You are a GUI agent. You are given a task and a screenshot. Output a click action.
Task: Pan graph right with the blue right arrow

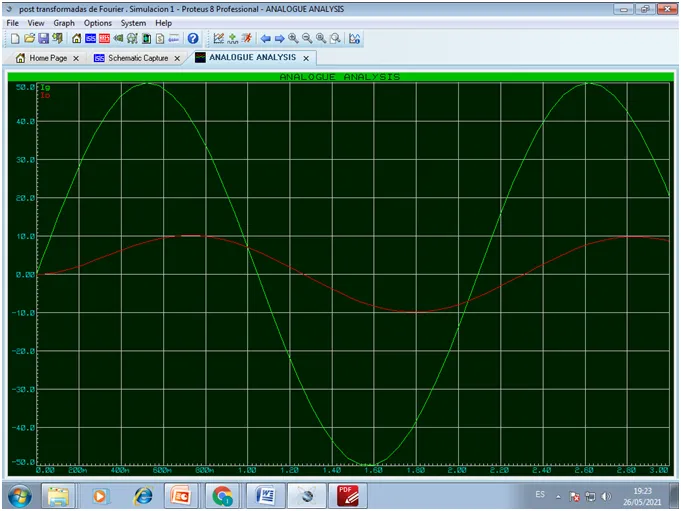pyautogui.click(x=279, y=39)
